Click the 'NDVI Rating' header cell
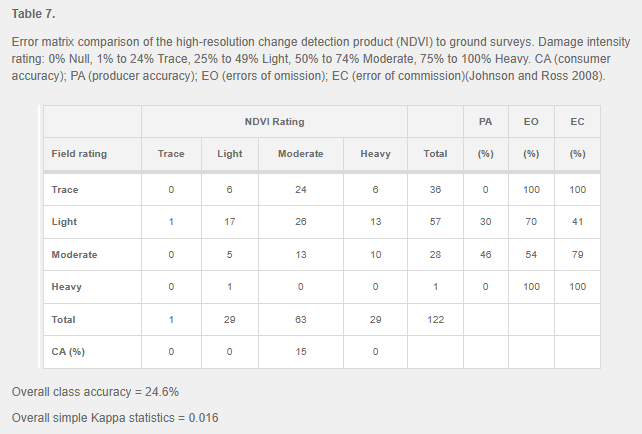Image resolution: width=642 pixels, height=434 pixels. [x=275, y=121]
